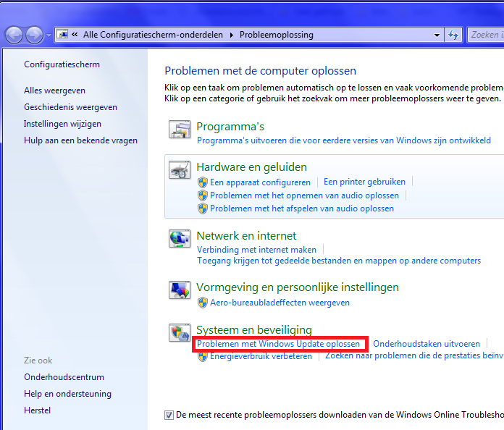This screenshot has height=430, width=504.
Task: Run 'Onderhoudstaken uitvoeren' troubleshooter
Action: coord(427,344)
